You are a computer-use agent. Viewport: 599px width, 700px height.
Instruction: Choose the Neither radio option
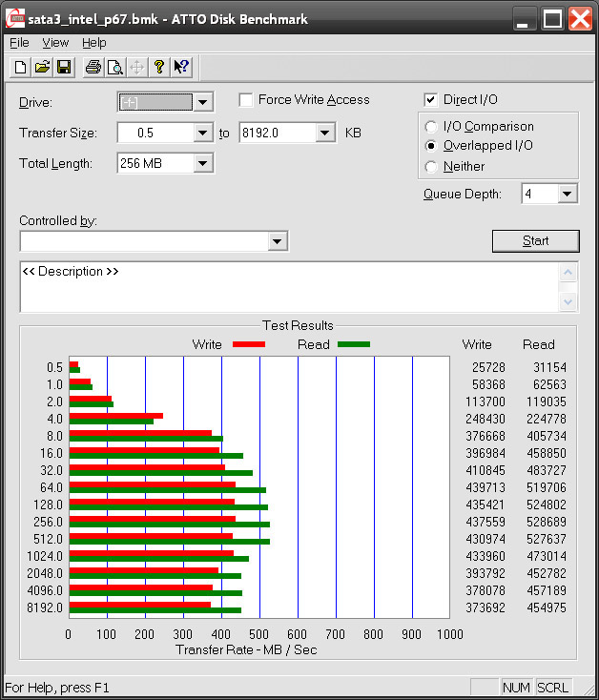[x=431, y=167]
